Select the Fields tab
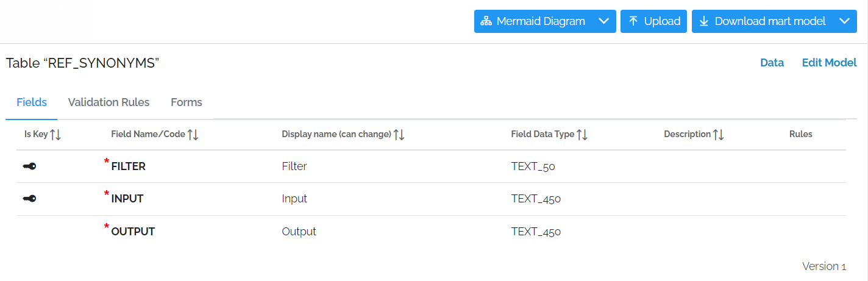 coord(32,102)
